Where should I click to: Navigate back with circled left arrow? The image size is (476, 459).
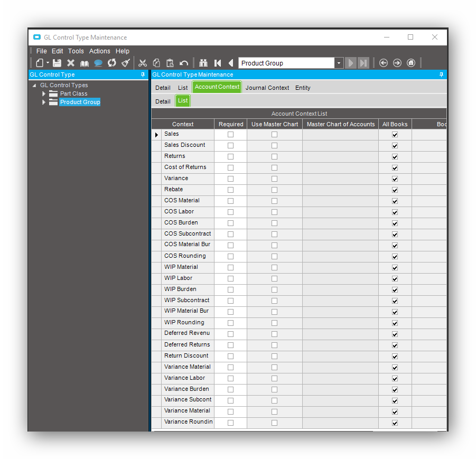[384, 63]
